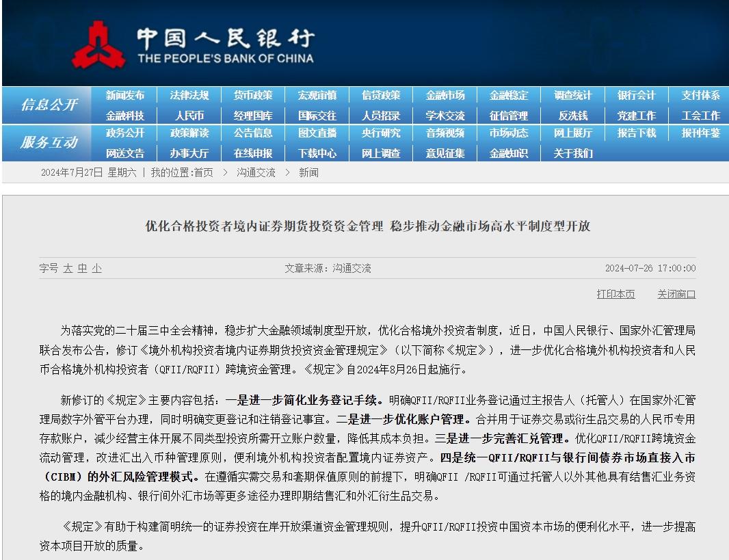Click the bold text 二是进一步优化账户管理
Image resolution: width=729 pixels, height=560 pixels.
tap(404, 419)
